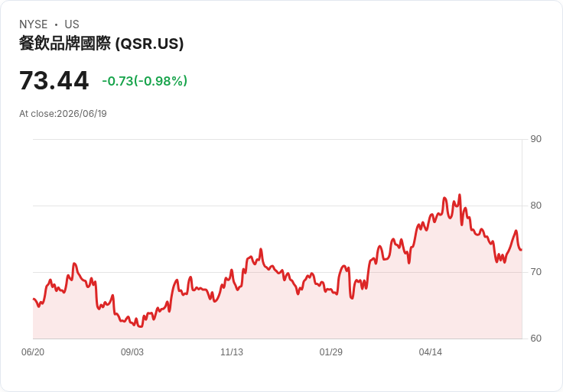Click the leftmost start of the price line

coord(34,299)
